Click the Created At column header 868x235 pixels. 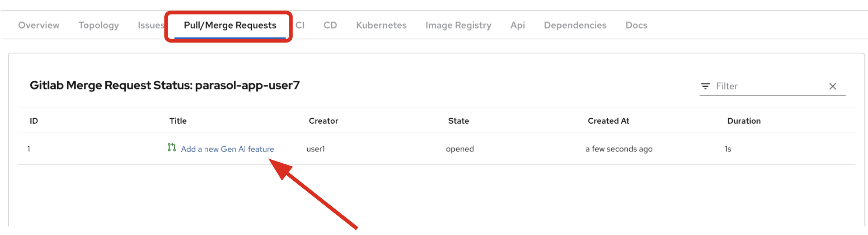point(608,121)
